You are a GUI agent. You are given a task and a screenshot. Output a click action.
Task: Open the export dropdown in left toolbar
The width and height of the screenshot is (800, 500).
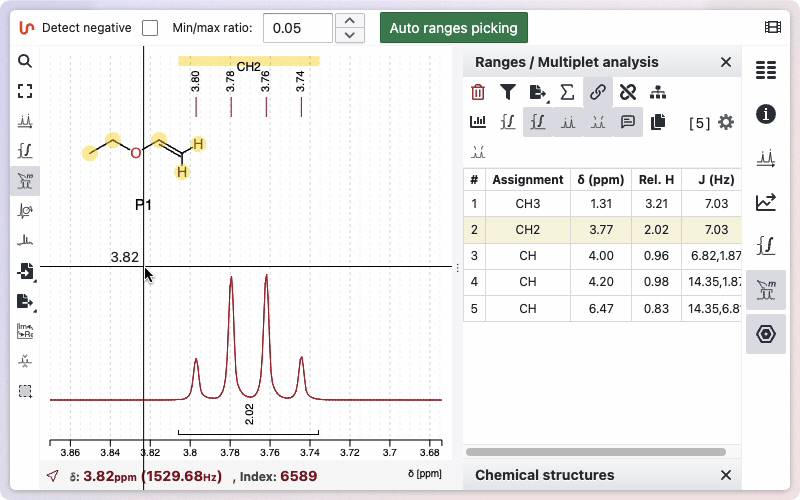click(25, 301)
